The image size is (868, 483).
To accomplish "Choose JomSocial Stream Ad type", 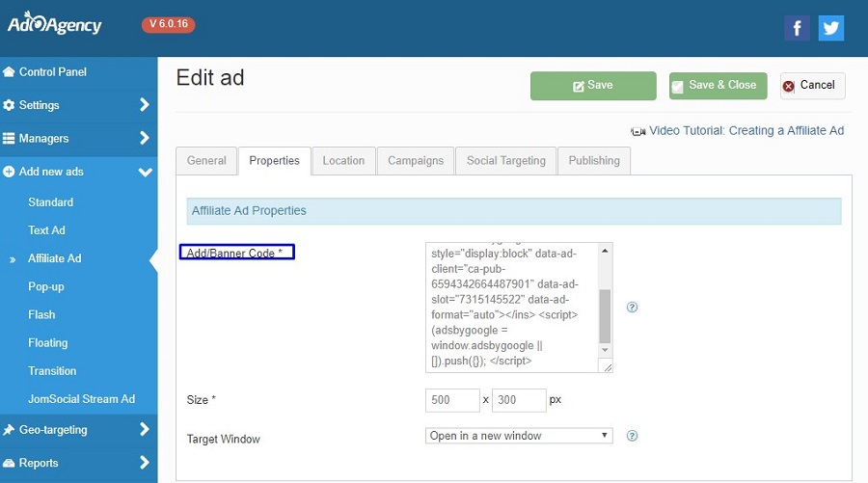I will [81, 399].
